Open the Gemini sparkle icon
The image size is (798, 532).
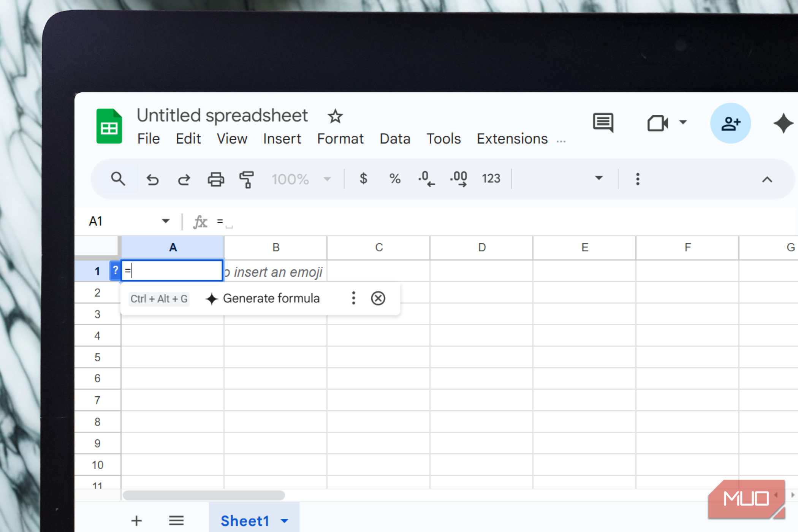[783, 123]
